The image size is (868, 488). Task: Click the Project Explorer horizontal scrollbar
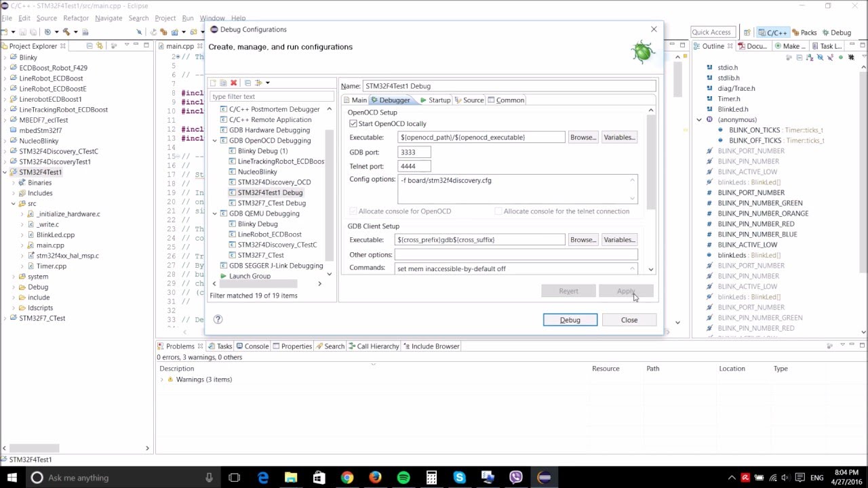coord(34,448)
